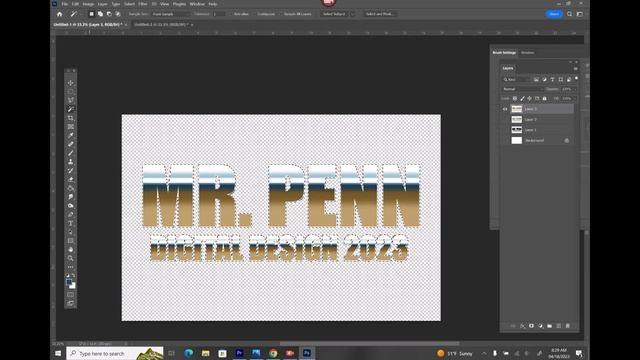Select the Move tool
The height and width of the screenshot is (360, 640).
pos(71,83)
